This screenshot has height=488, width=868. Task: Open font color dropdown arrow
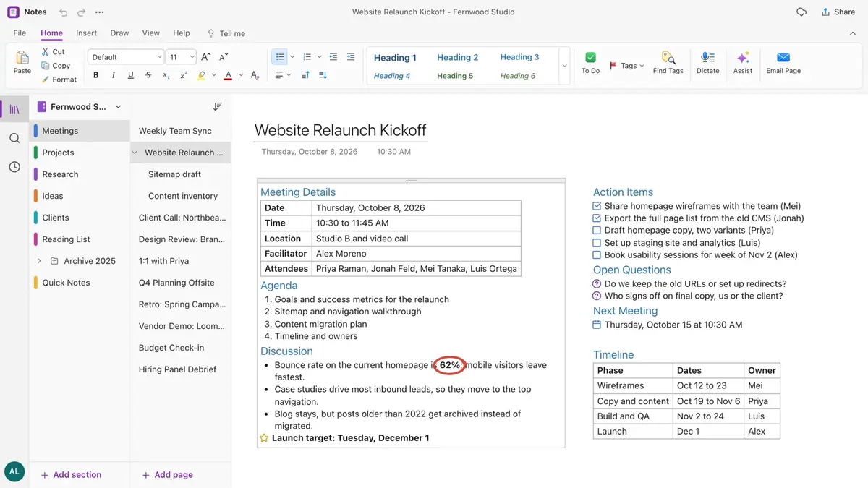241,75
